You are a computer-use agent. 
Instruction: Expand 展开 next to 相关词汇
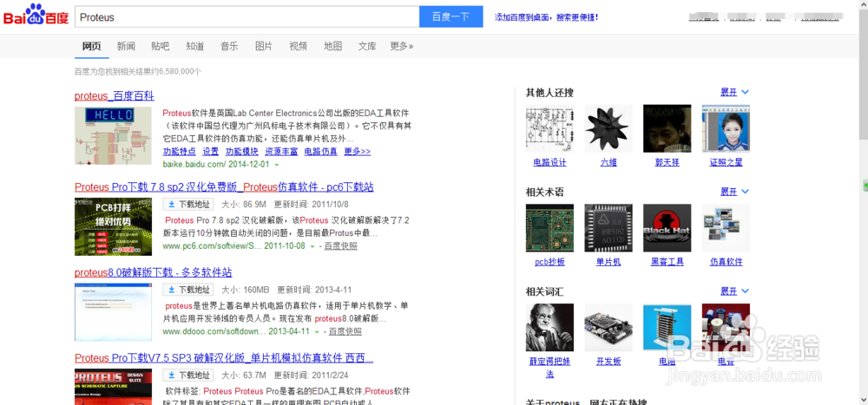click(734, 291)
